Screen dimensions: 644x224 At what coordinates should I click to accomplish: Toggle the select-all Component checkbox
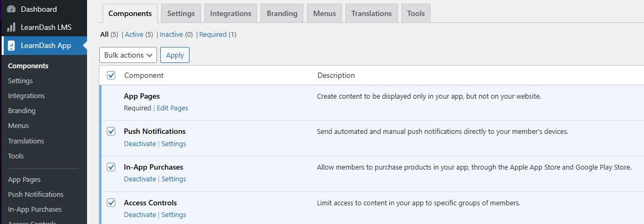click(111, 75)
